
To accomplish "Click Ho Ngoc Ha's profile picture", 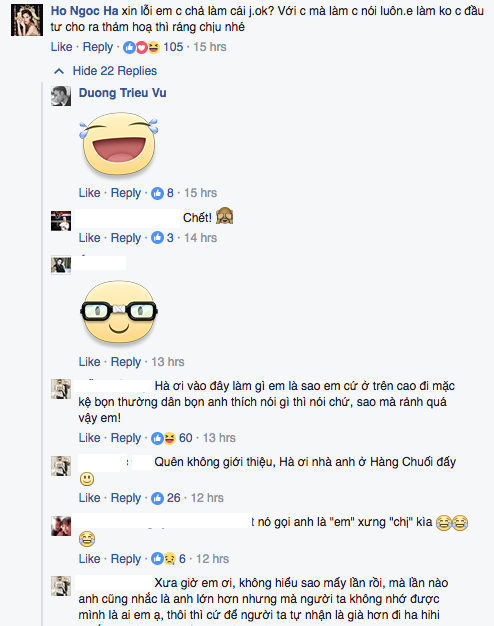I will 27,20.
